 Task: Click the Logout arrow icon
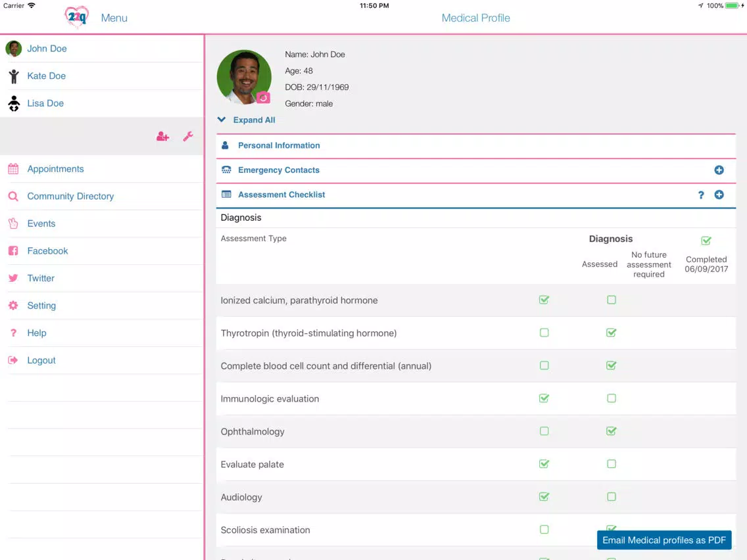[13, 360]
